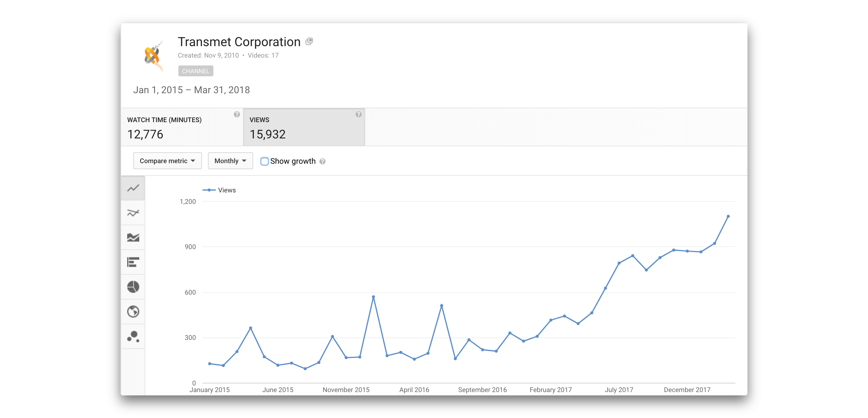Click 'Created: Nov 9, 2010' text

click(x=208, y=55)
